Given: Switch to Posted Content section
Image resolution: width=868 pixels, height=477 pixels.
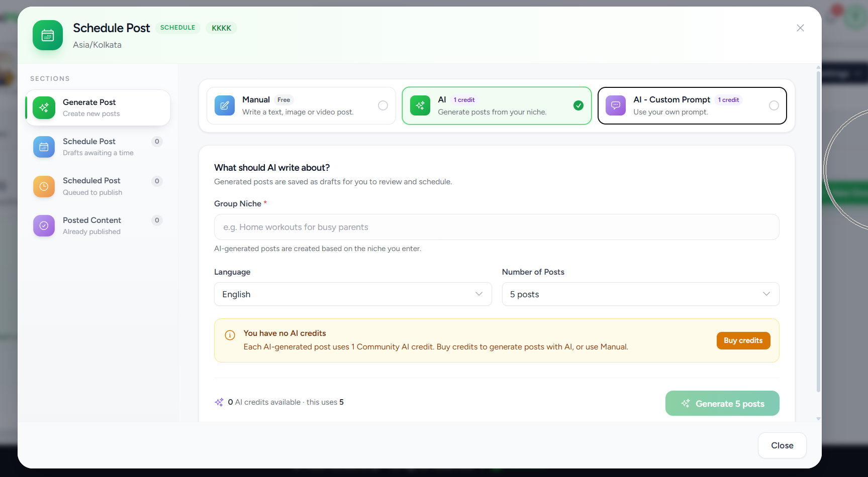Looking at the screenshot, I should tap(98, 225).
